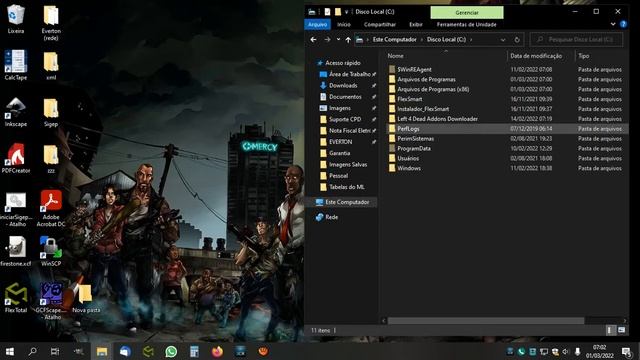Select Downloads in navigation pane
The width and height of the screenshot is (640, 360).
click(343, 86)
